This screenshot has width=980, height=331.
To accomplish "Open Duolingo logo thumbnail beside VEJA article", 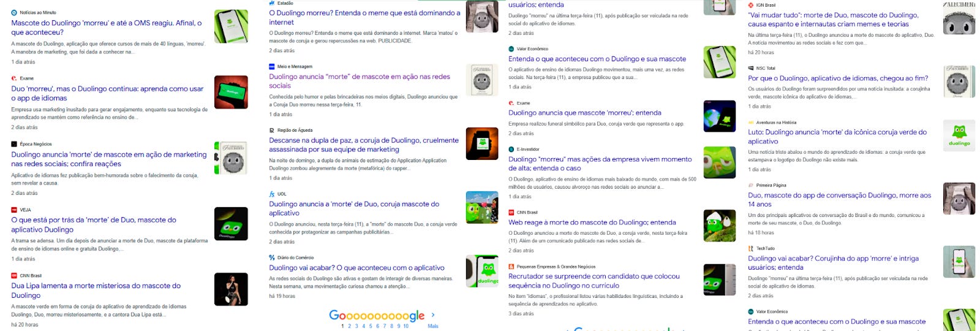I will 231,224.
